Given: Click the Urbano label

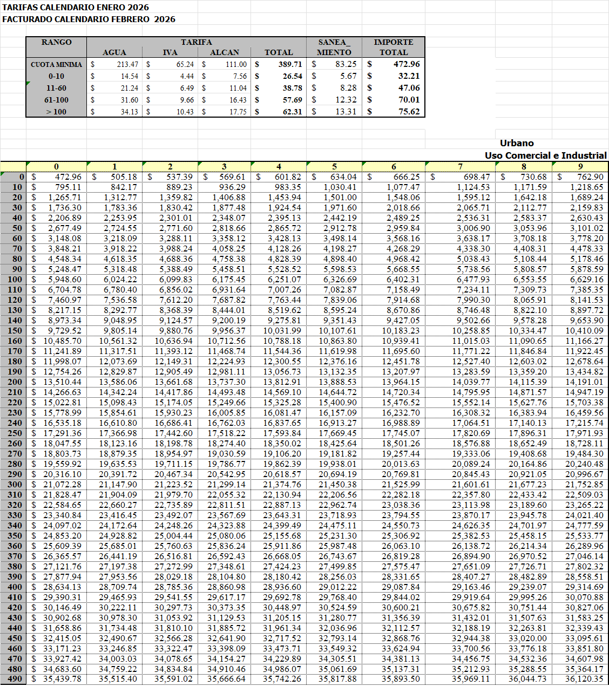Looking at the screenshot, I should [517, 143].
